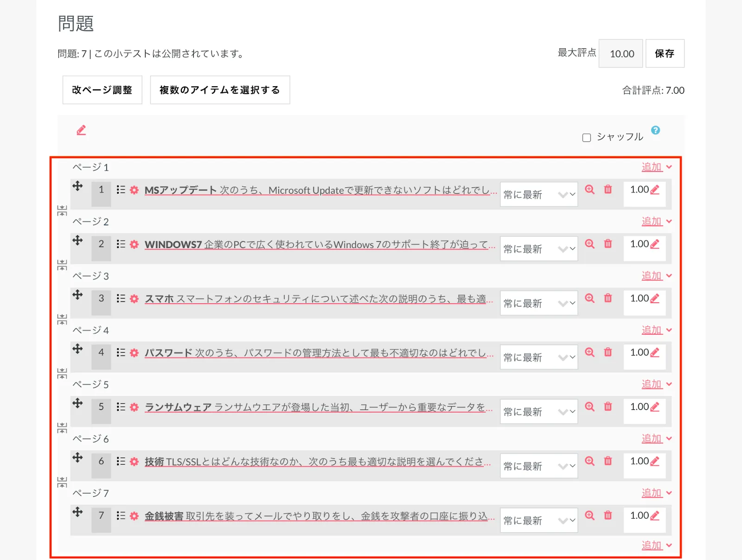This screenshot has width=742, height=560.
Task: Click the pencil edit heading icon above the question list
Action: tap(81, 130)
